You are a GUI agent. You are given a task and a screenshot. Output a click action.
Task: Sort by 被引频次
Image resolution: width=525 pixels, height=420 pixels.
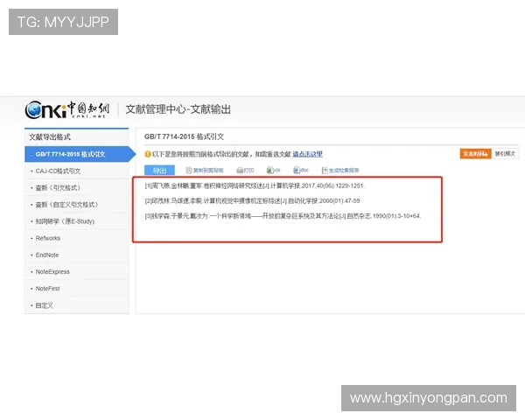tap(505, 154)
